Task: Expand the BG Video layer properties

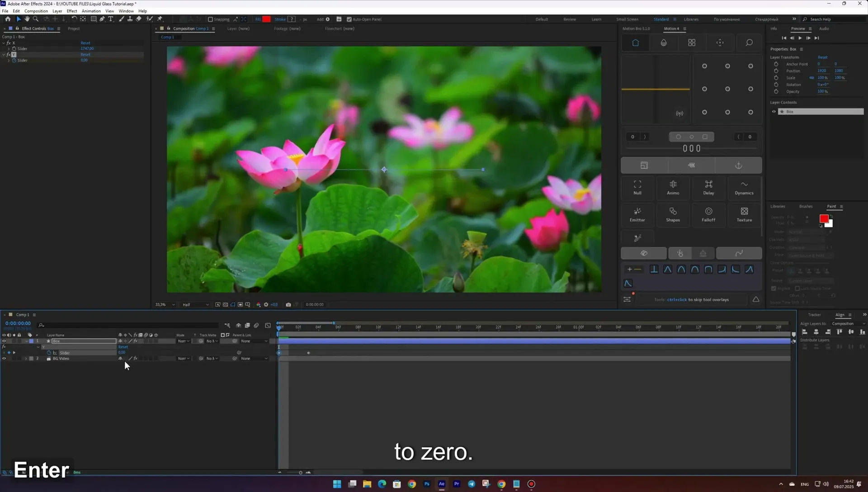Action: (x=26, y=359)
